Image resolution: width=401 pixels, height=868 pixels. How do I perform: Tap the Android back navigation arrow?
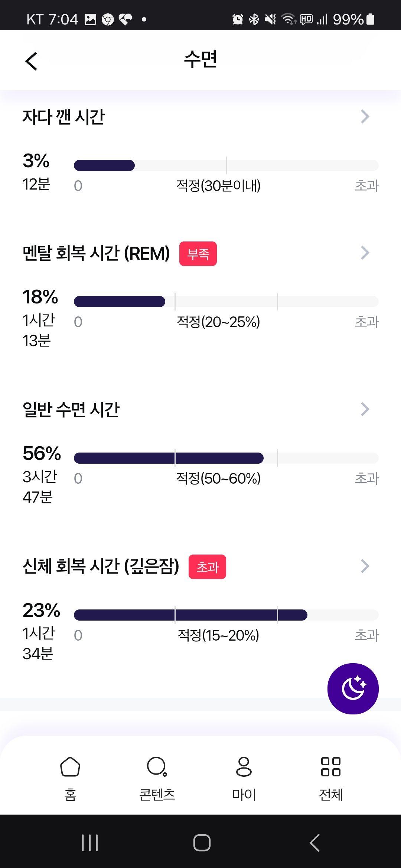[314, 842]
